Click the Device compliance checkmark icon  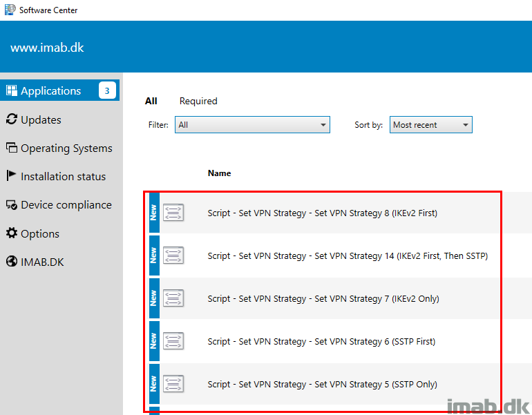[12, 205]
